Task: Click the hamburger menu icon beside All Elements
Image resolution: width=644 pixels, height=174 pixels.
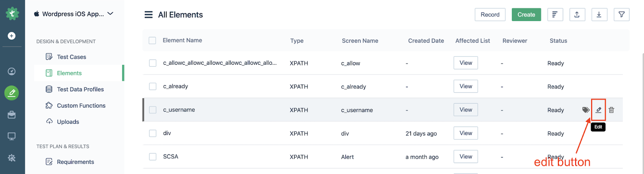Action: [x=149, y=15]
